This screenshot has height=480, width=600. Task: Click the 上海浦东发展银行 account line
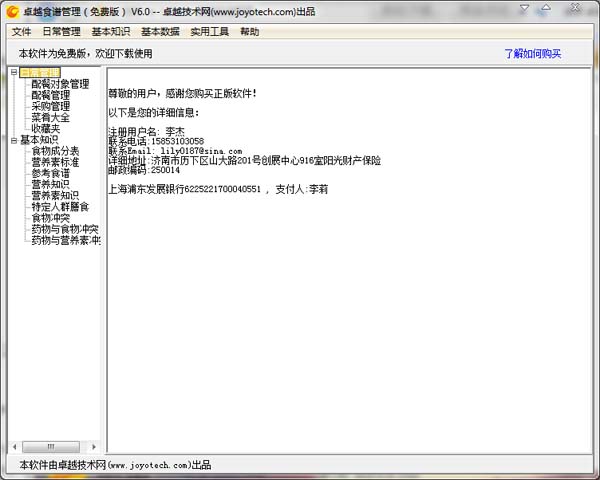pos(218,189)
